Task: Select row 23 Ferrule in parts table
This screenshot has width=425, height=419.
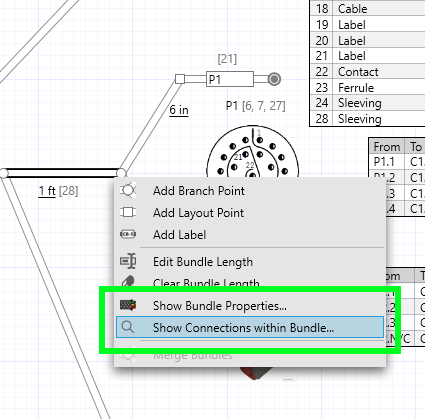Action: (x=367, y=88)
